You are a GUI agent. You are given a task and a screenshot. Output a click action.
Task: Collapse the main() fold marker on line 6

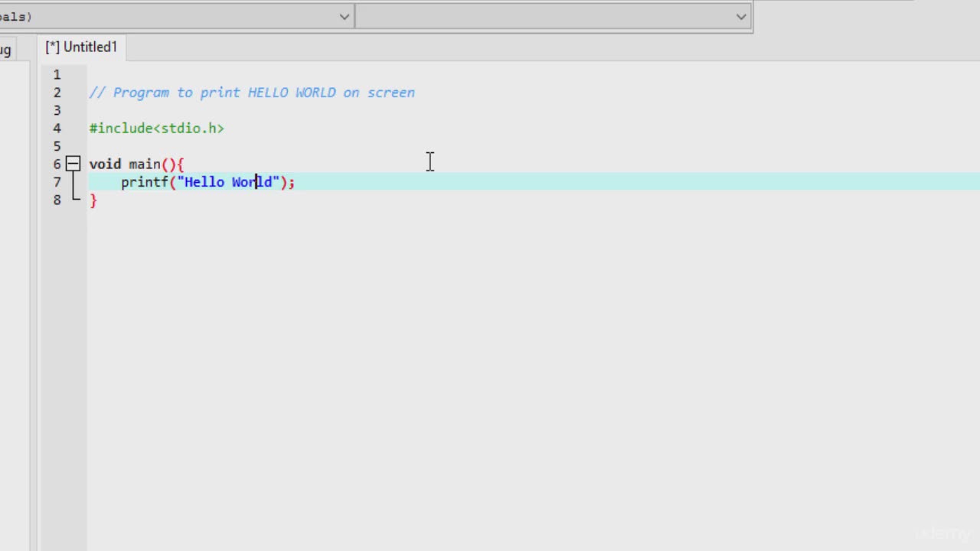coord(73,164)
